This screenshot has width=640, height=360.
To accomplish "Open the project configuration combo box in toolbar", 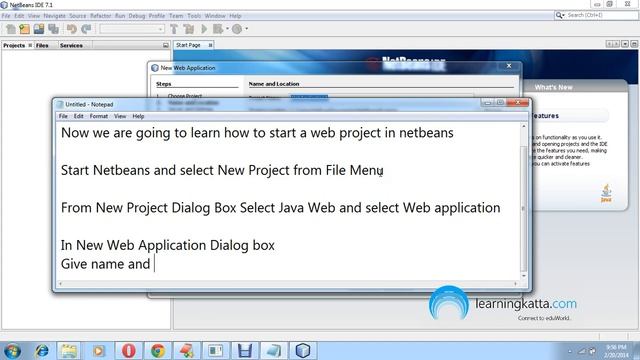I will point(132,29).
